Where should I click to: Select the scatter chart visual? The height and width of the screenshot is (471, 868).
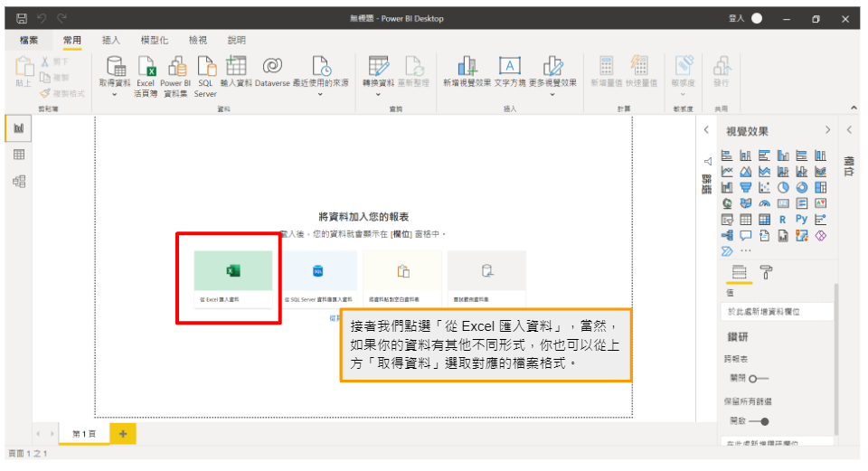pos(765,188)
